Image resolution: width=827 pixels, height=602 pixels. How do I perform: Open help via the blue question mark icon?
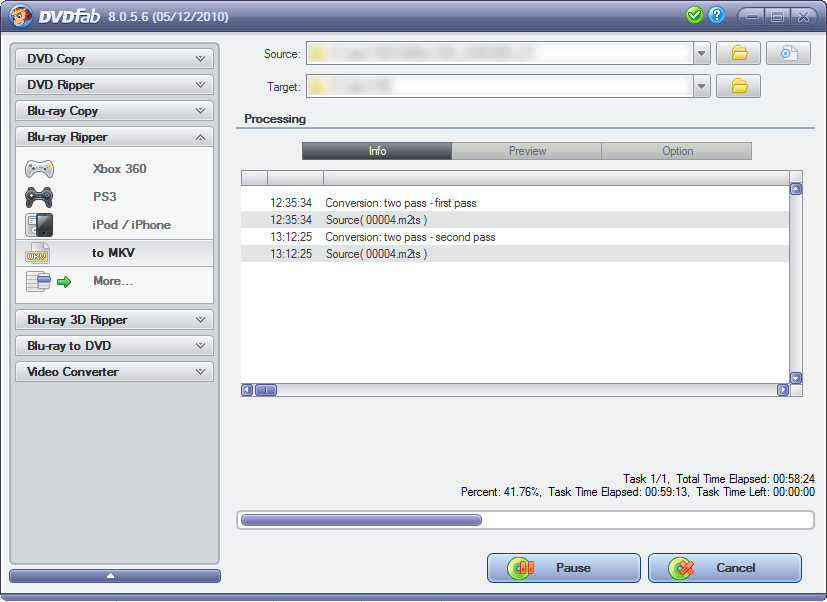pos(716,15)
